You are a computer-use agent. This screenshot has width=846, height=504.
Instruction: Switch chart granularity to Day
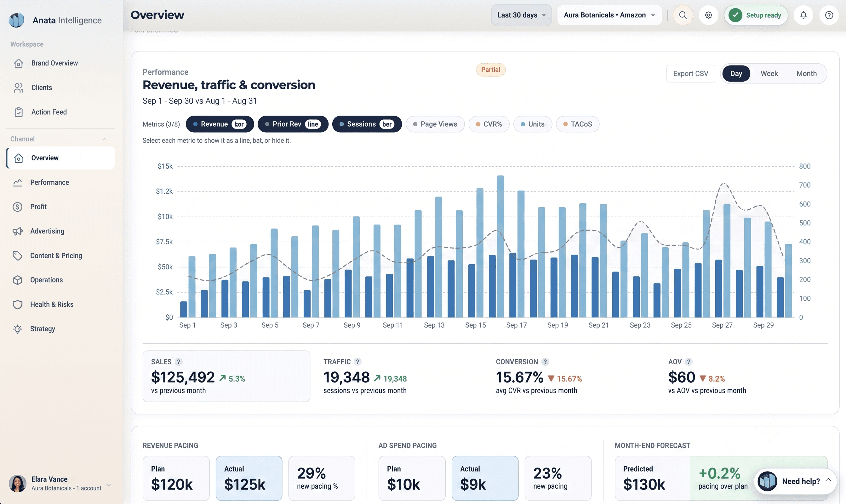(736, 73)
